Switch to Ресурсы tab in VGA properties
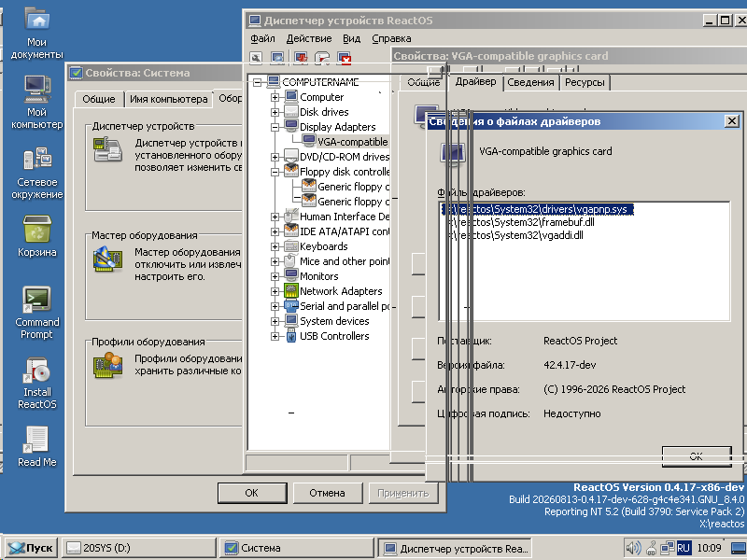 coord(585,82)
